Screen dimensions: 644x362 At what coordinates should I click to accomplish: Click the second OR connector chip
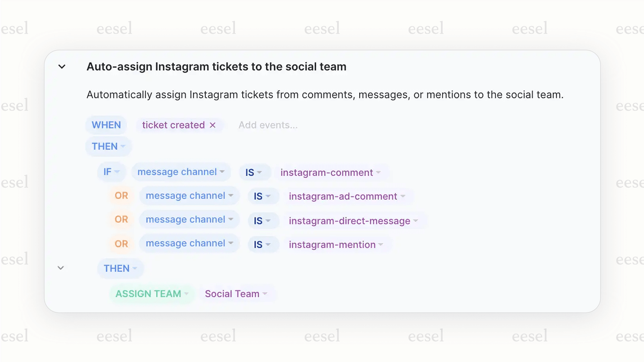click(x=121, y=219)
